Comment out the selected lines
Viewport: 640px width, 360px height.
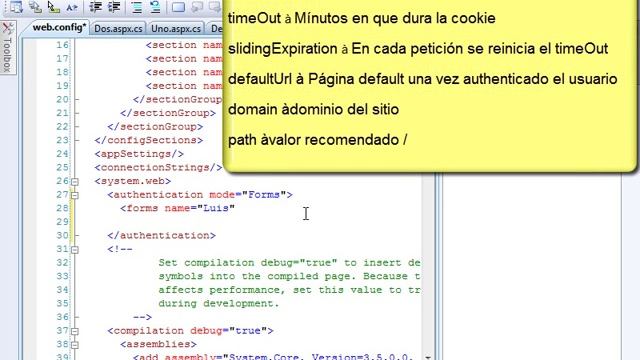tap(136, 7)
